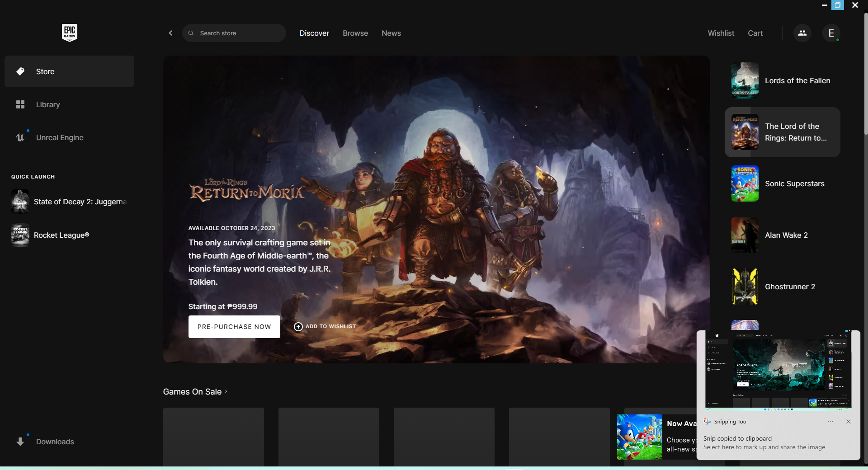Image resolution: width=868 pixels, height=470 pixels.
Task: Open the Cart page
Action: coord(755,33)
